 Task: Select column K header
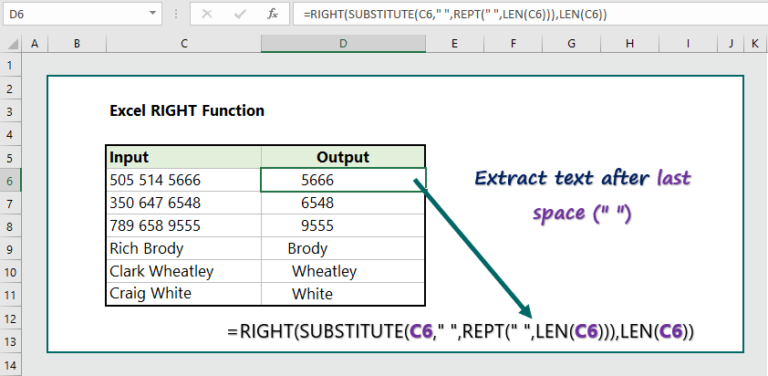click(x=755, y=44)
